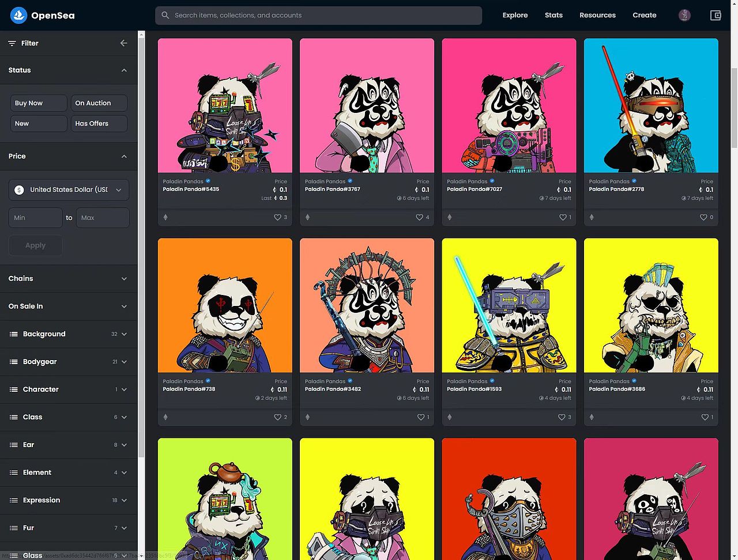Image resolution: width=738 pixels, height=560 pixels.
Task: Open Paladin Pandas collection link on Panda#3767
Action: [325, 181]
